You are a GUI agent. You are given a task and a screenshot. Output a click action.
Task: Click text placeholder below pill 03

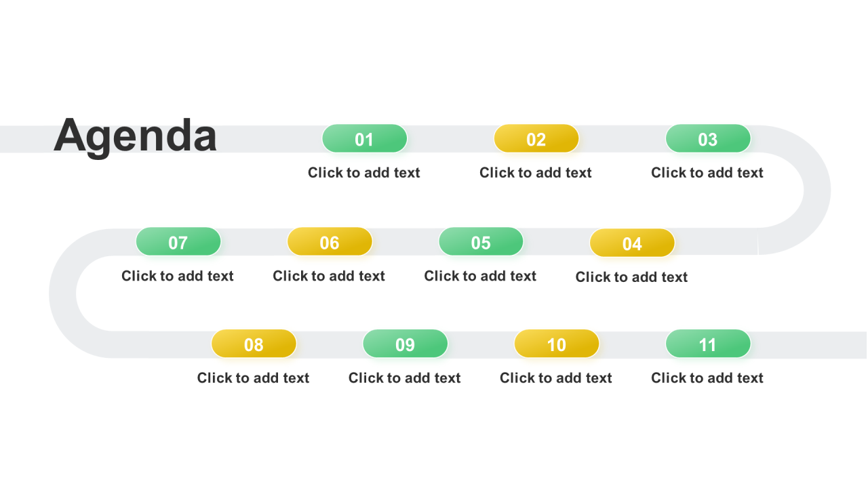(707, 173)
